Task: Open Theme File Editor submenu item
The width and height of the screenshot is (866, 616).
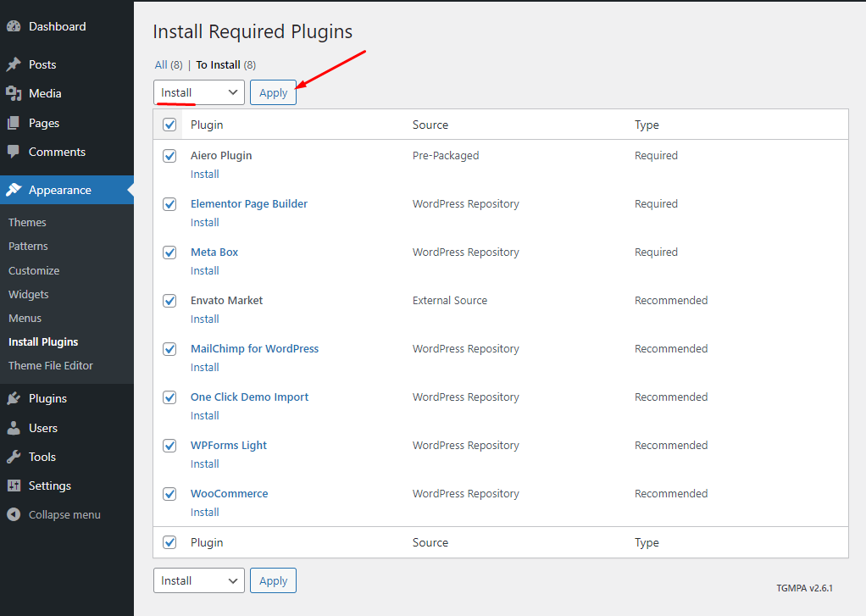Action: coord(51,366)
